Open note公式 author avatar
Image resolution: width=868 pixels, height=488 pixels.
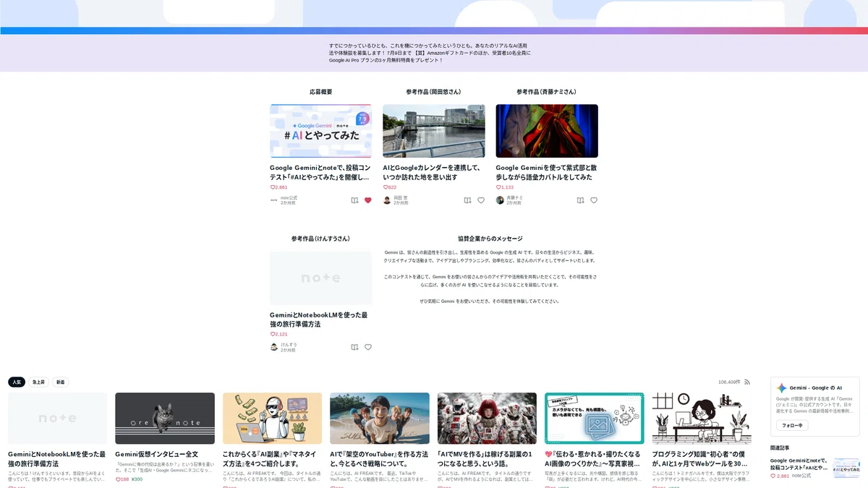tap(274, 200)
